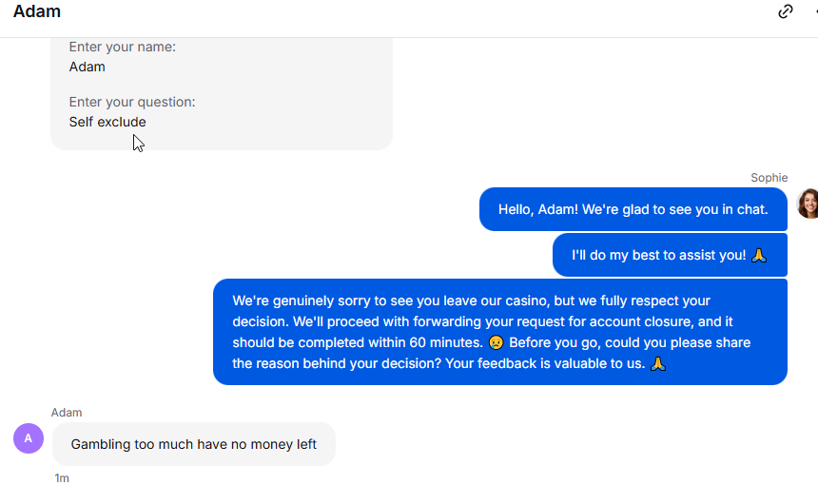The width and height of the screenshot is (818, 504).
Task: Click the "1m" message timestamp
Action: coord(62,478)
